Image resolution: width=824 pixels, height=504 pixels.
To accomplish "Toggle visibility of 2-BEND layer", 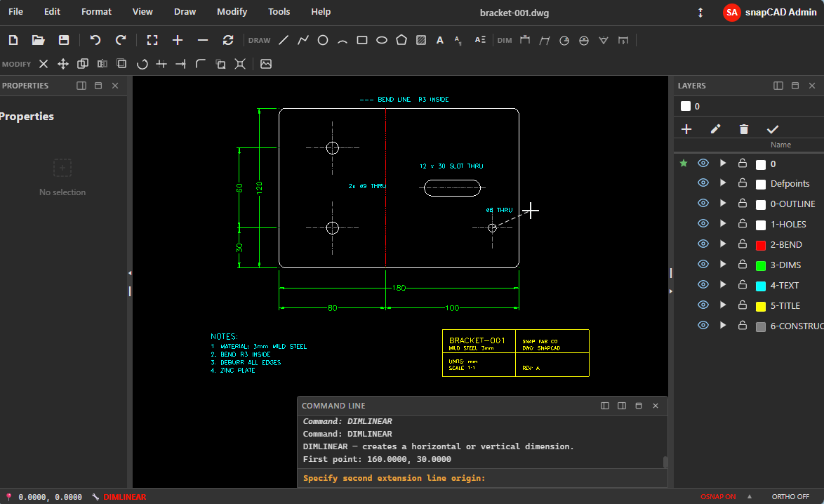I will [x=703, y=244].
